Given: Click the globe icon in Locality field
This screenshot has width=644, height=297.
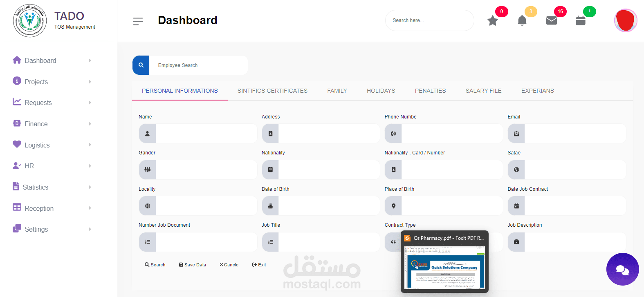Looking at the screenshot, I should coord(148,206).
